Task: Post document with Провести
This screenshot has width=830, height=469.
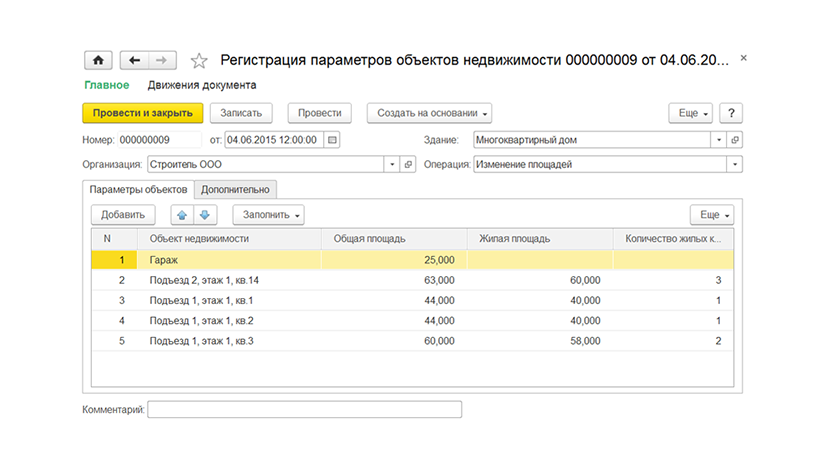Action: tap(319, 113)
